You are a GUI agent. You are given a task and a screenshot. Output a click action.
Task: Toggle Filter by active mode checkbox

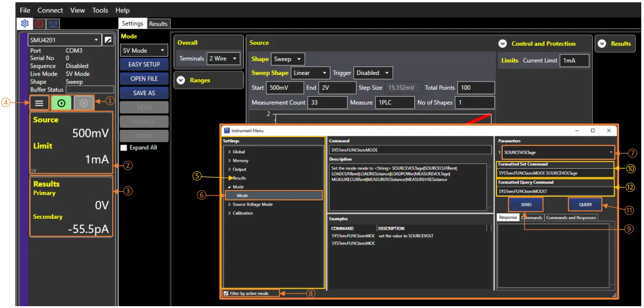point(226,293)
